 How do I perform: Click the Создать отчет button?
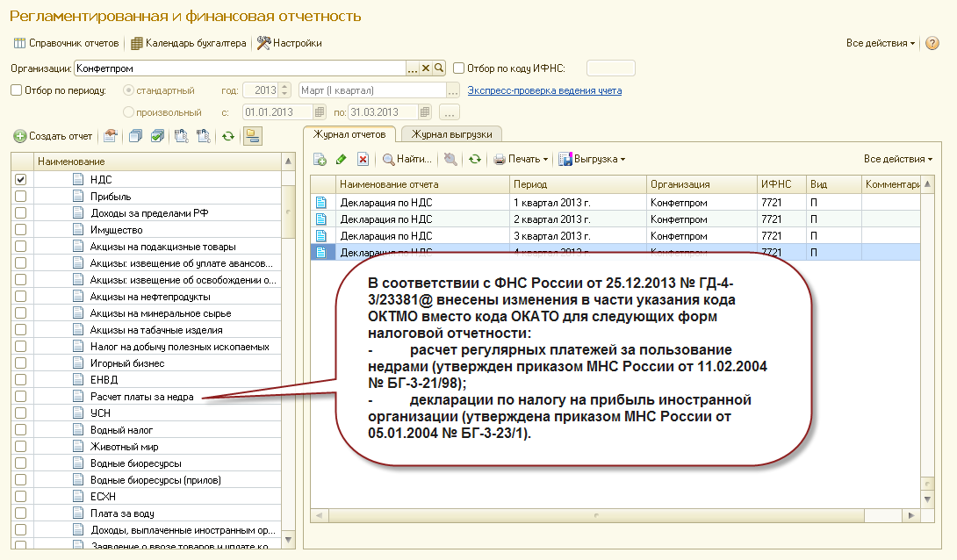53,136
